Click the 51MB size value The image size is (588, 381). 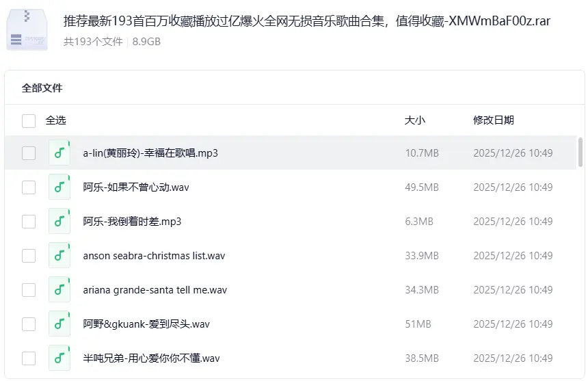pos(418,324)
